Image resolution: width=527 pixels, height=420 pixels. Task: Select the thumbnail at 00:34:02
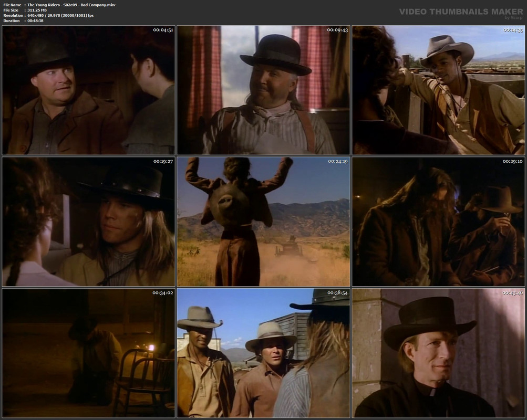point(88,353)
